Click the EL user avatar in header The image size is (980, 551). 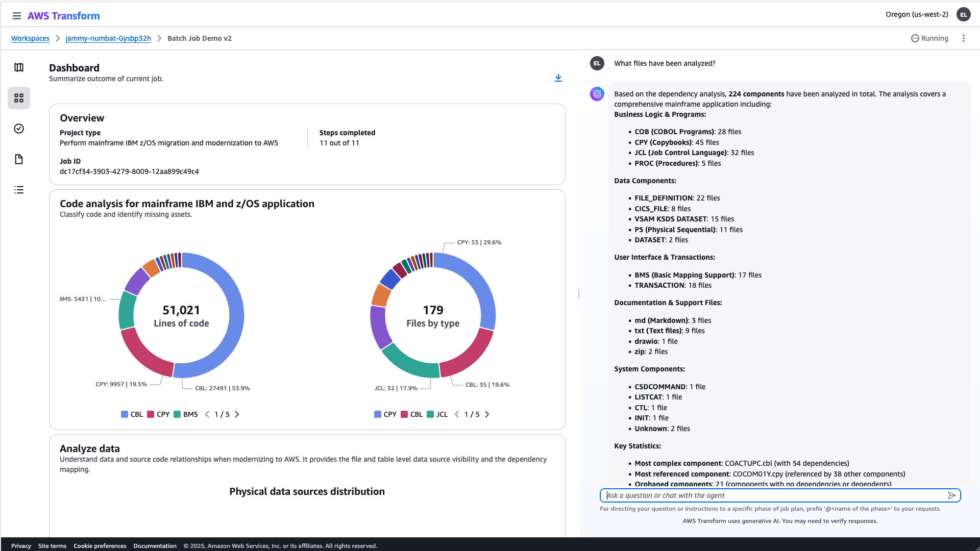tap(963, 15)
